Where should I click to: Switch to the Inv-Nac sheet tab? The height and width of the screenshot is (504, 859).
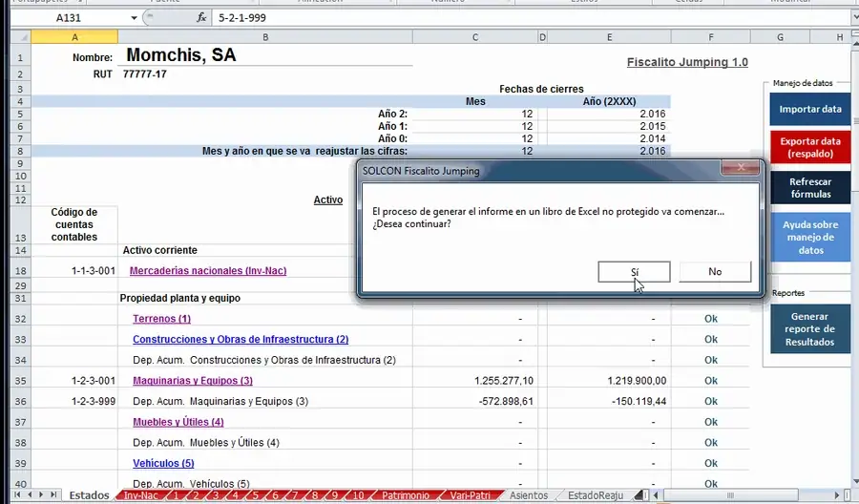pos(141,495)
